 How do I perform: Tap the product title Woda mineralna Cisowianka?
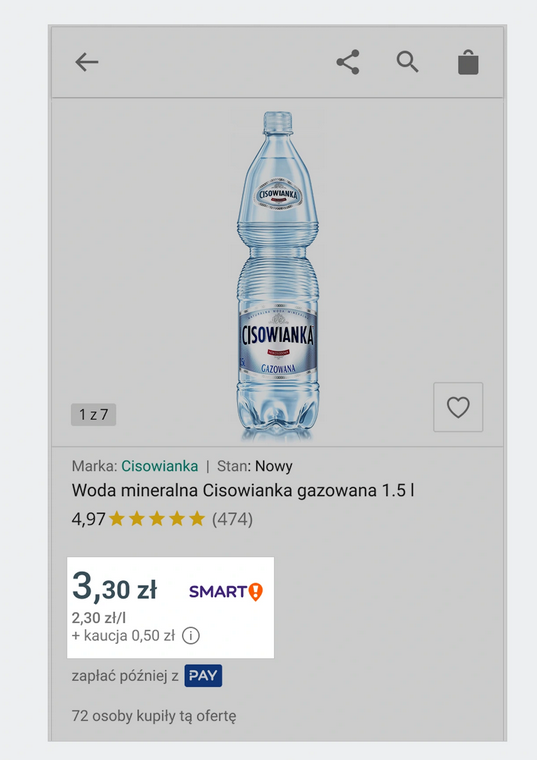click(x=243, y=491)
